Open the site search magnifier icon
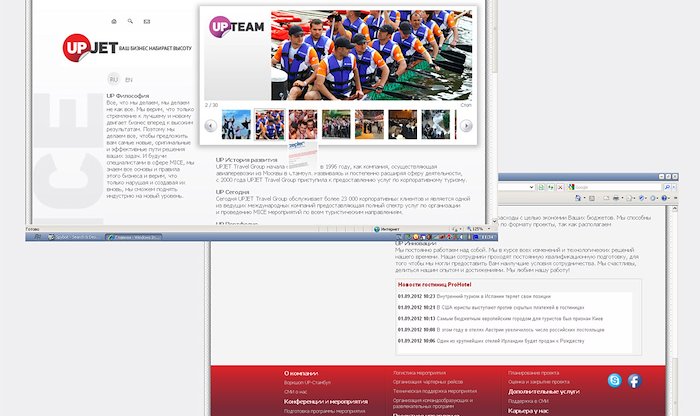The width and height of the screenshot is (700, 416). (130, 21)
